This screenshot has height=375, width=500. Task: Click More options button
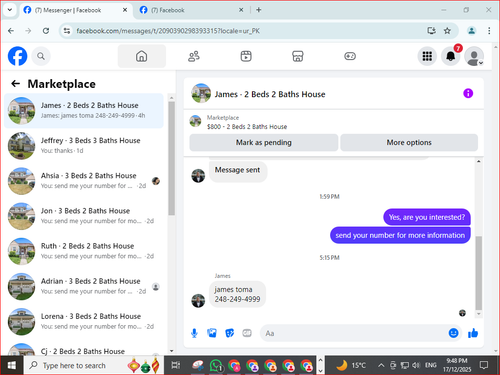coord(409,143)
